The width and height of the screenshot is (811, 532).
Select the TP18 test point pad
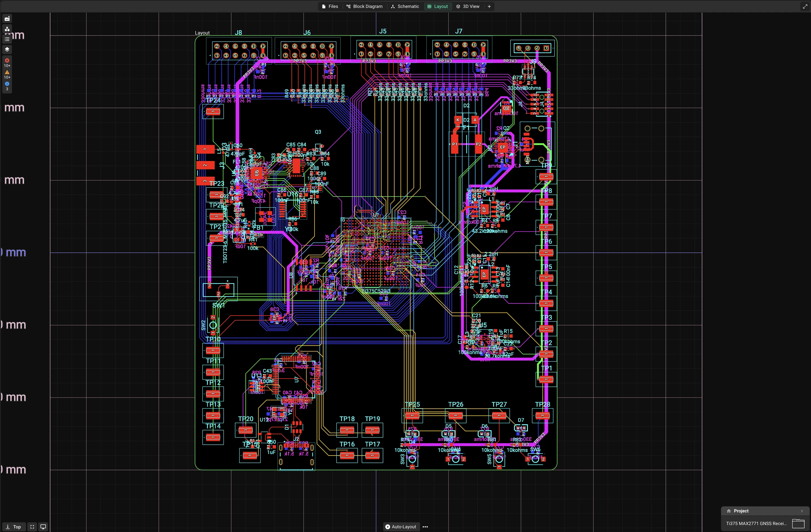coord(347,430)
